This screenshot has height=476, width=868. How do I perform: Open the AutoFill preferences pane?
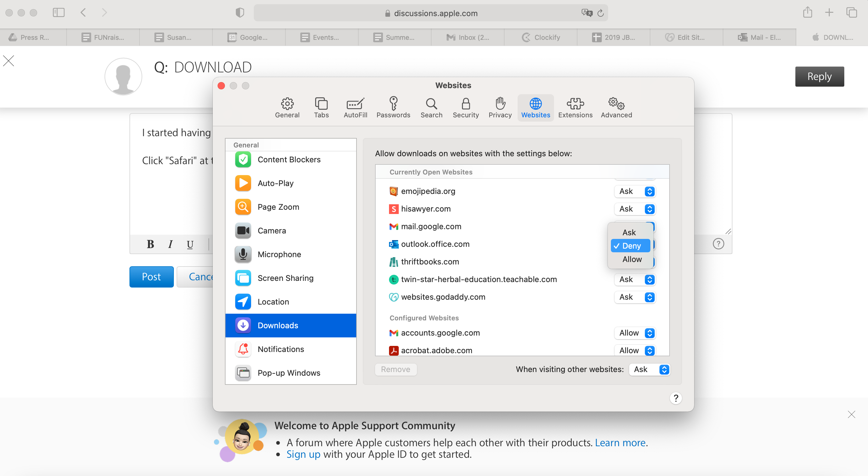pos(355,108)
